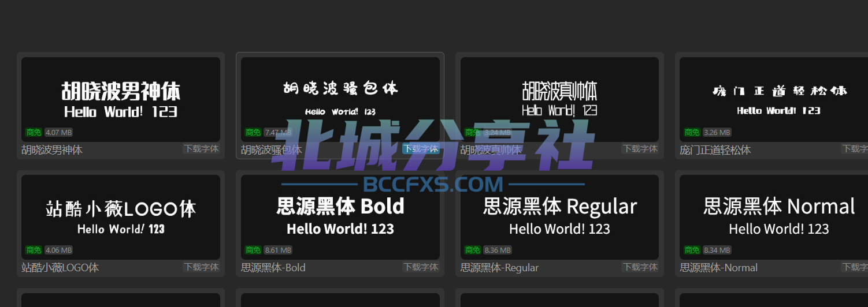Image resolution: width=868 pixels, height=307 pixels.
Task: Click the 7.47 MB size badge
Action: pyautogui.click(x=279, y=132)
